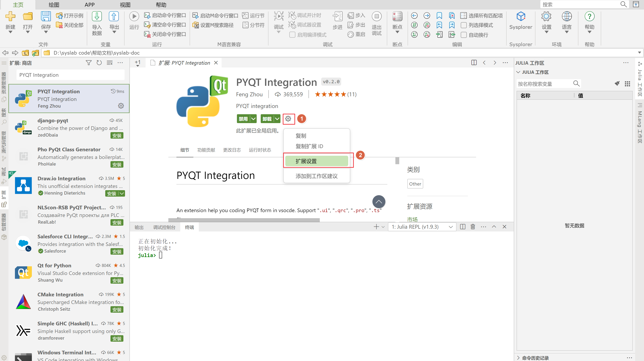
Task: Click the 市场 link under 扩展资源
Action: [412, 219]
